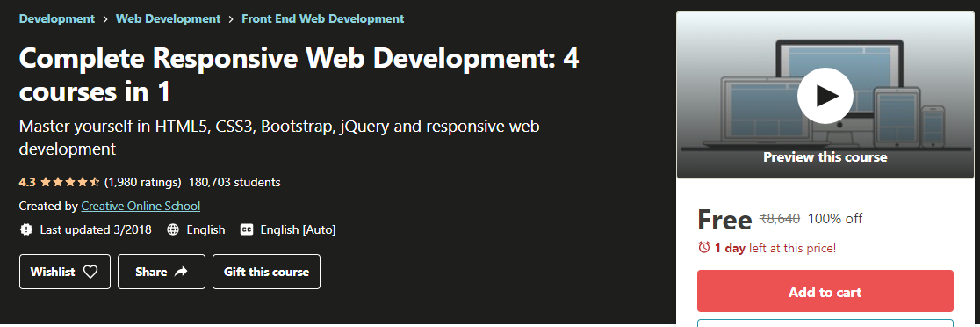Click the share arrow icon
980x327 pixels.
[181, 272]
